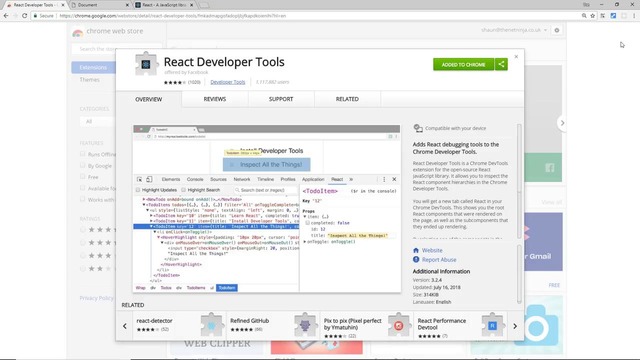Click the green share button
This screenshot has height=360, width=640.
(x=501, y=64)
